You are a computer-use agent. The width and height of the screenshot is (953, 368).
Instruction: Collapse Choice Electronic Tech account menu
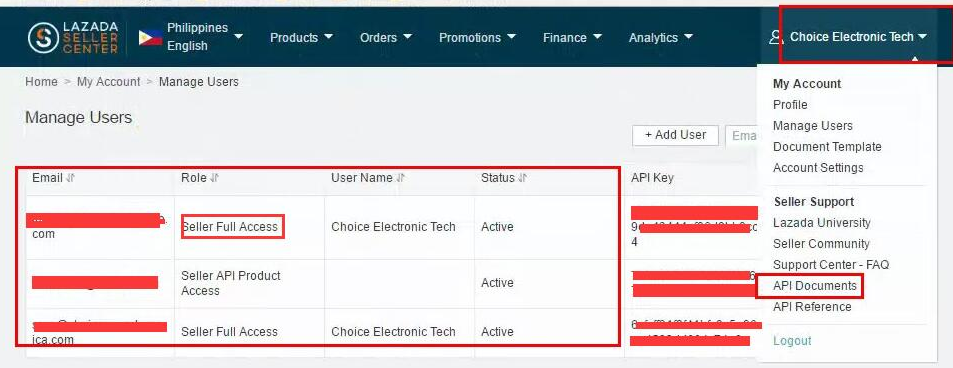coord(859,37)
